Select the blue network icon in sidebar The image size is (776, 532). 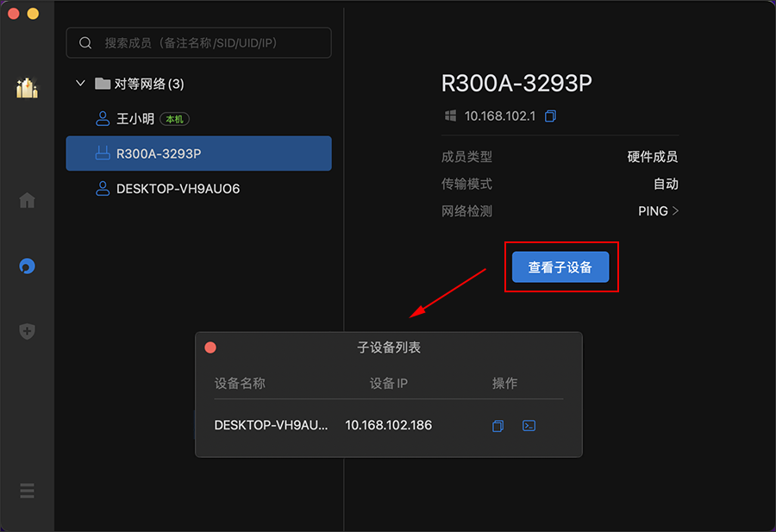[x=27, y=266]
